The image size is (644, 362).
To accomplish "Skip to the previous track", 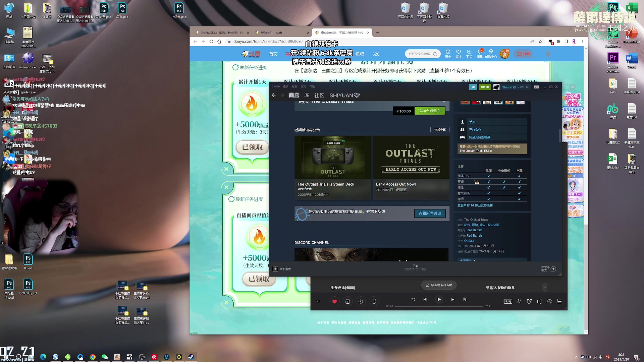I will [x=425, y=299].
